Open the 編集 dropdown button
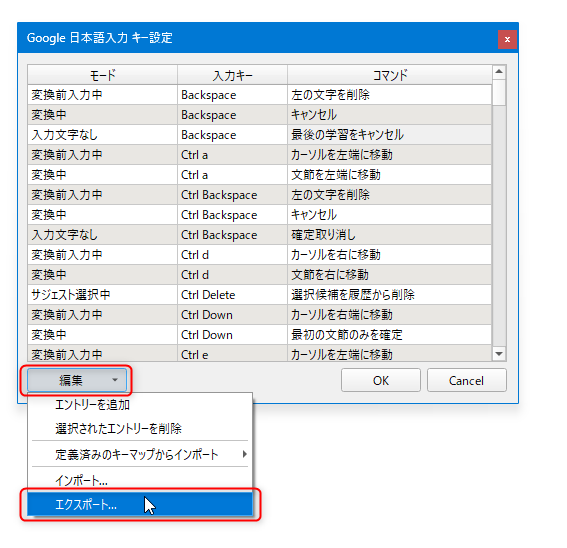The height and width of the screenshot is (548, 567). (77, 380)
